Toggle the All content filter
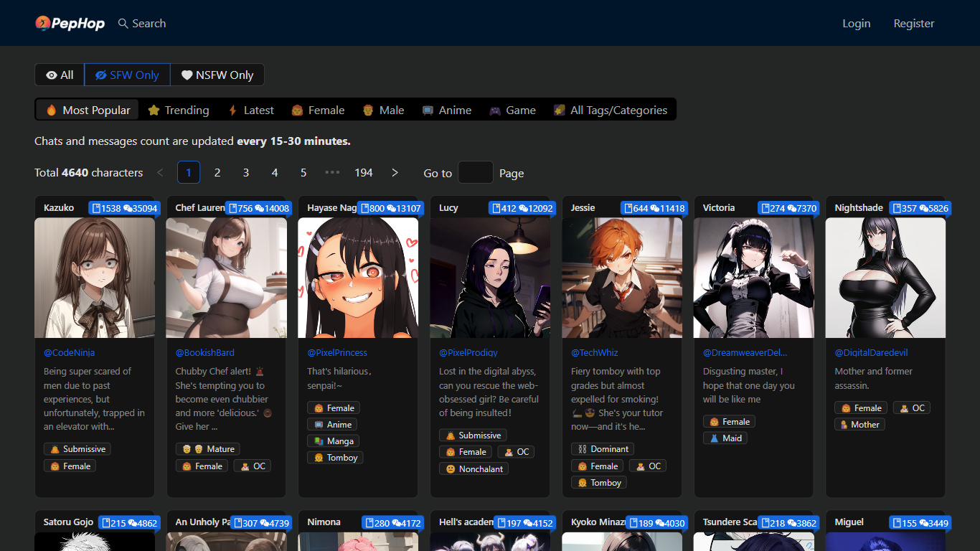This screenshot has width=980, height=551. pyautogui.click(x=60, y=75)
